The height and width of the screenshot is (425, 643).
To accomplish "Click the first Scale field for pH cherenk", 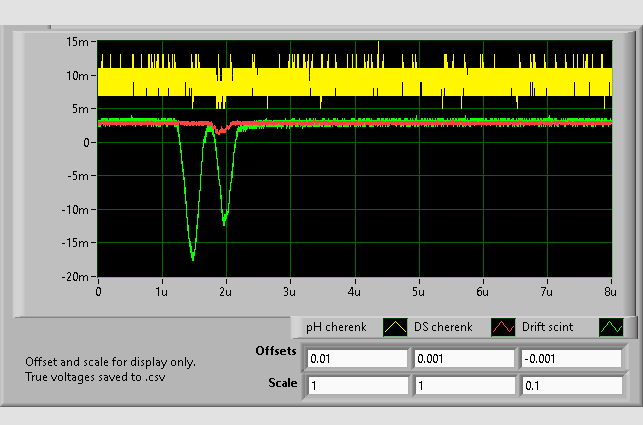I will 357,385.
